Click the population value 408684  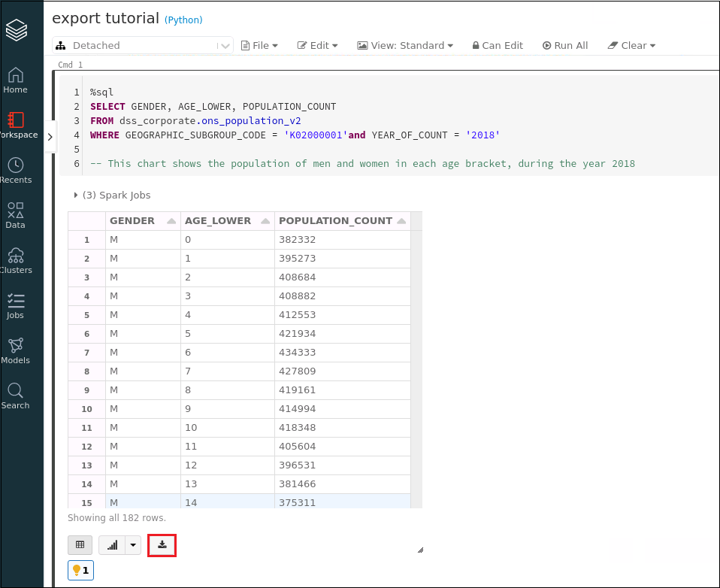[x=297, y=277]
